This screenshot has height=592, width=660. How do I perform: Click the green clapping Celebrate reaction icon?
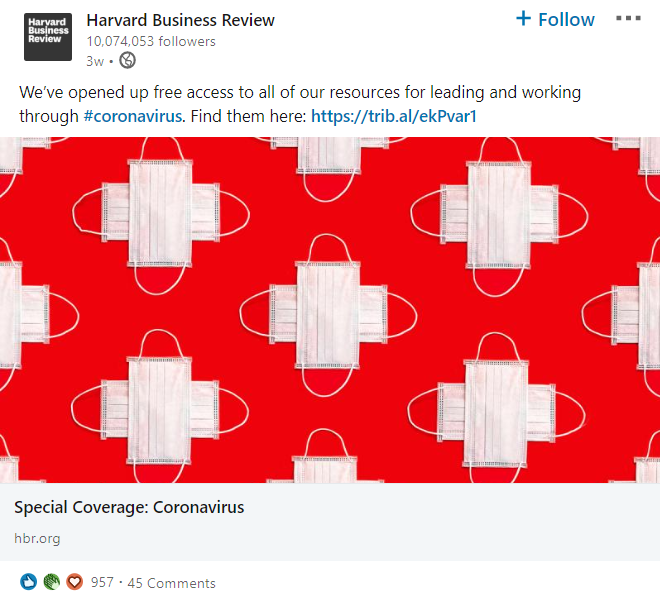[51, 582]
